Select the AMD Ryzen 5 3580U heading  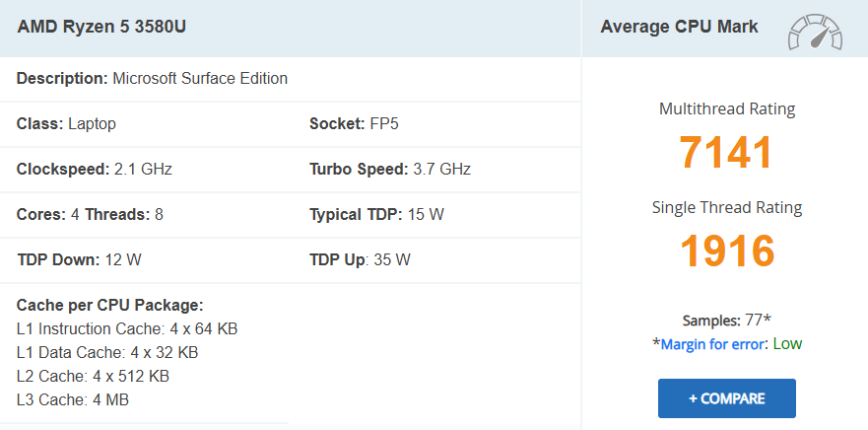[101, 27]
